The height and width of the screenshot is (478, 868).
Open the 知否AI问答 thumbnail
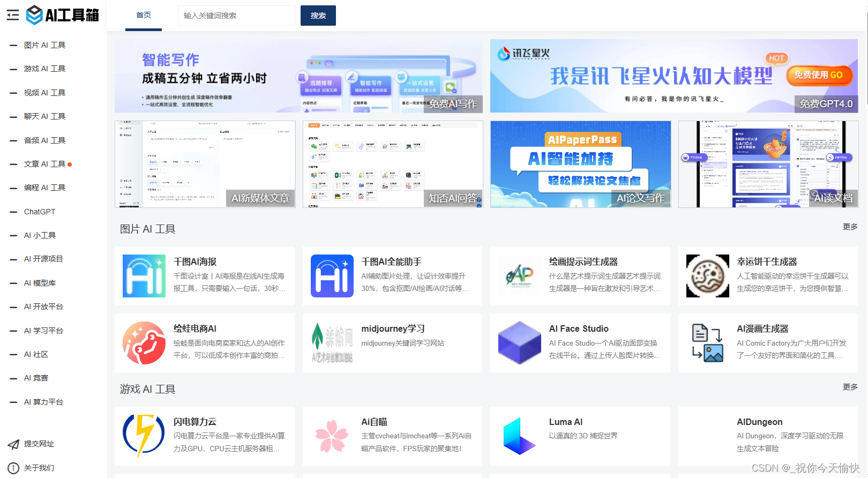tap(393, 164)
